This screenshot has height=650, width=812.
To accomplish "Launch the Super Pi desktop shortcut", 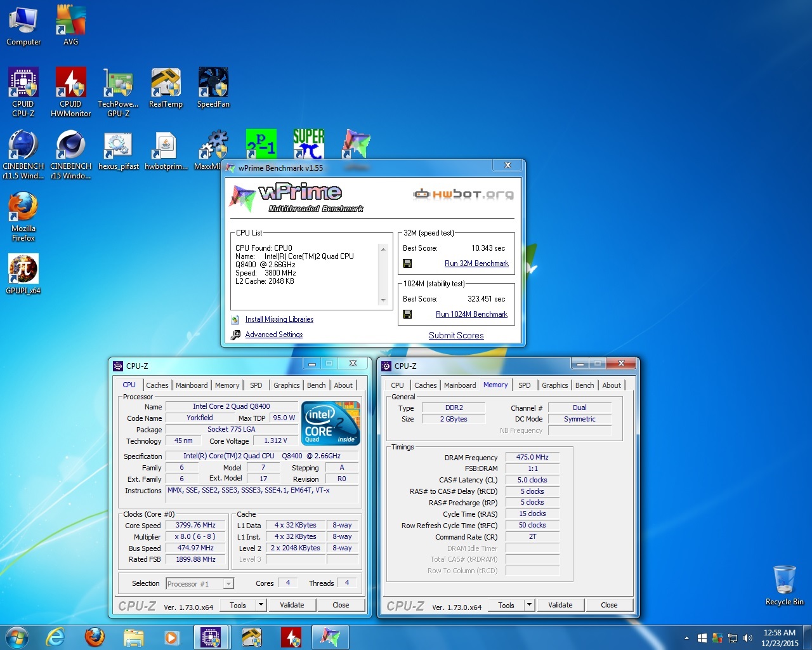I will click(x=308, y=144).
